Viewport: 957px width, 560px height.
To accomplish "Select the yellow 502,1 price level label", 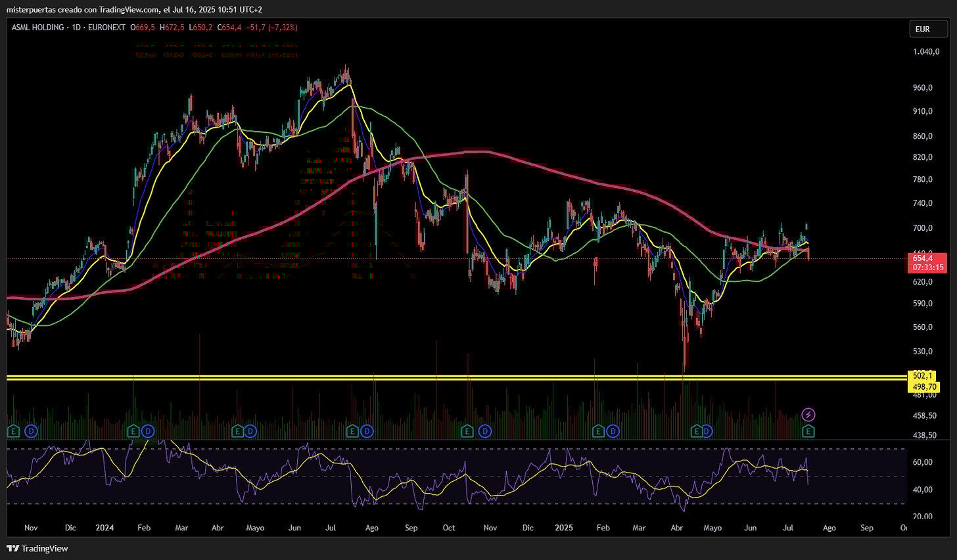I will (x=923, y=375).
